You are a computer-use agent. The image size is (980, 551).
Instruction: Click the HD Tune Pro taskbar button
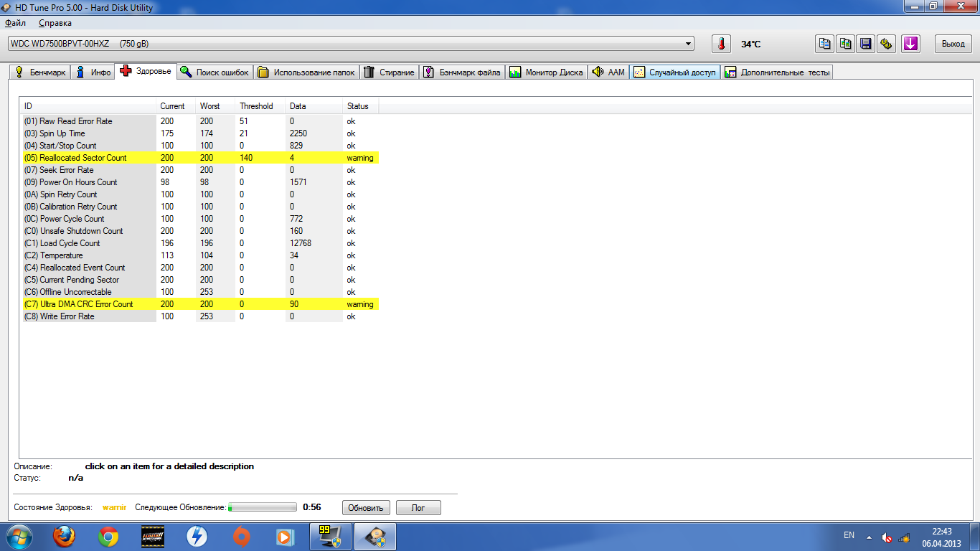click(375, 537)
